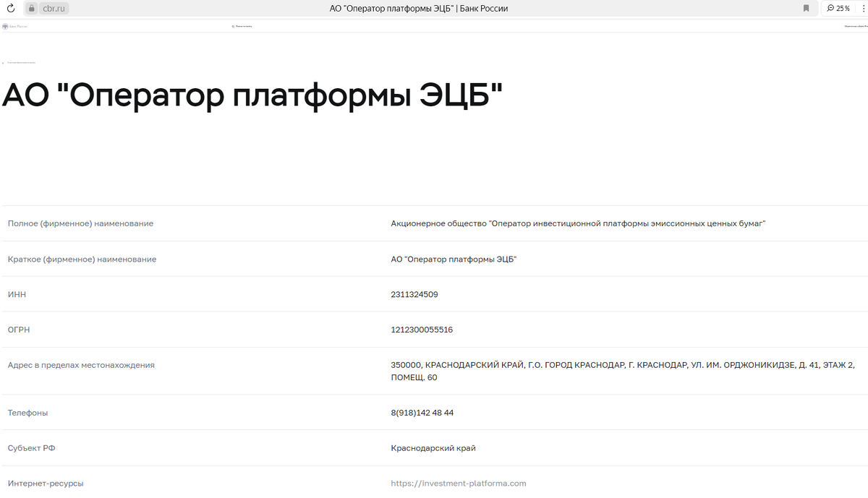The height and width of the screenshot is (498, 868).
Task: Click the ОГРН number 1212300055516
Action: (421, 330)
